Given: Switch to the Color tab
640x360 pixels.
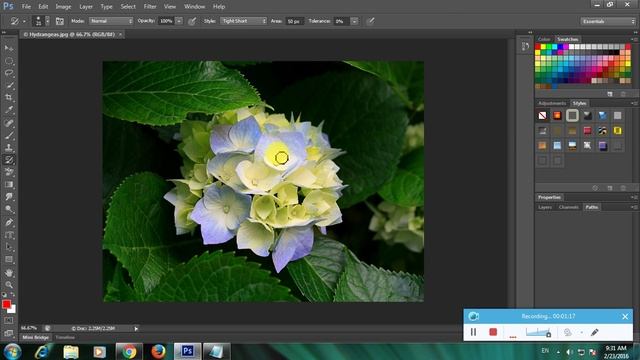Looking at the screenshot, I should click(x=544, y=39).
